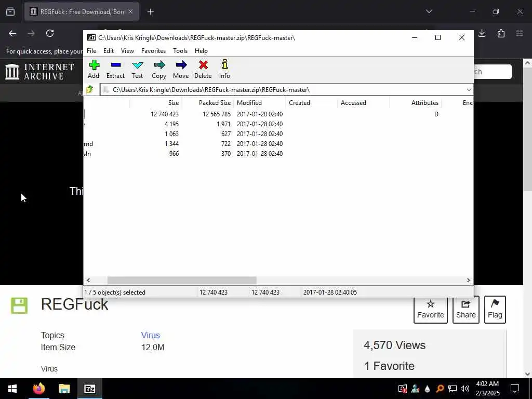Open the File menu in 7-Zip
The image size is (532, 399).
pos(91,51)
